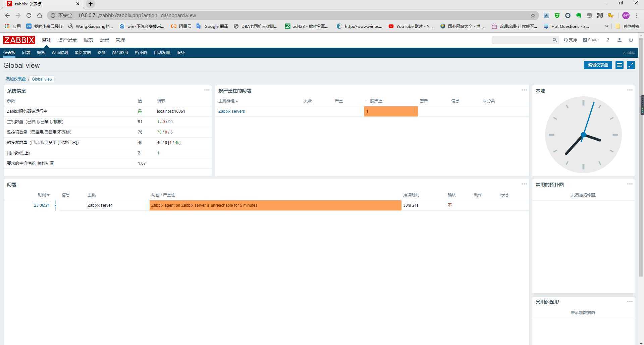The image size is (644, 345).
Task: Open 按严重性的问题 widget three-dot menu
Action: point(524,90)
